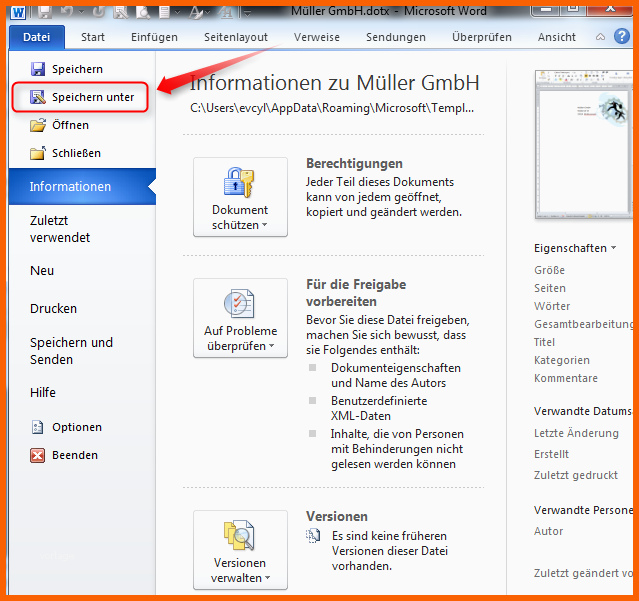639x601 pixels.
Task: Open the Ansicht tab
Action: (x=557, y=37)
